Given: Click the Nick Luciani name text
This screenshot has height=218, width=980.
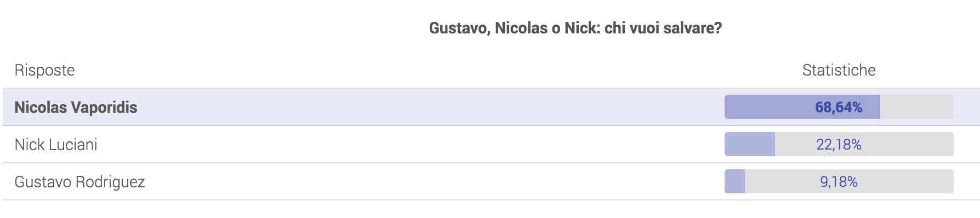Looking at the screenshot, I should (56, 145).
